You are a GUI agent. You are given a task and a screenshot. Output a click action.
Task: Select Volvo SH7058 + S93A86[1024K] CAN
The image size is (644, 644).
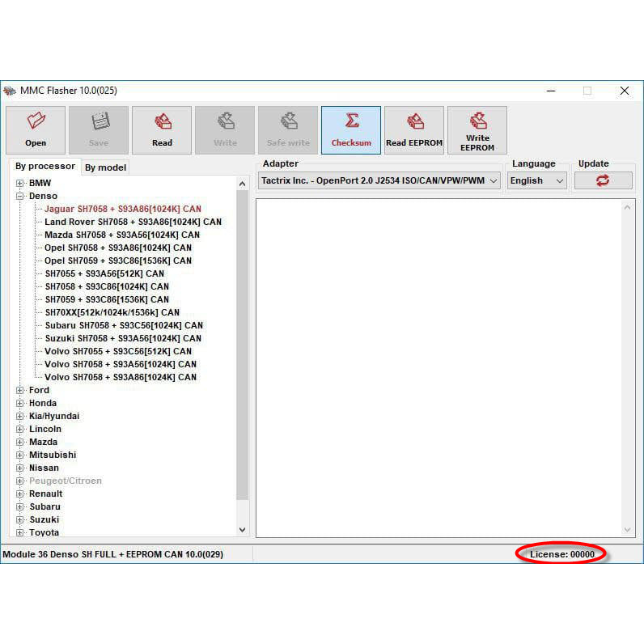(x=121, y=377)
